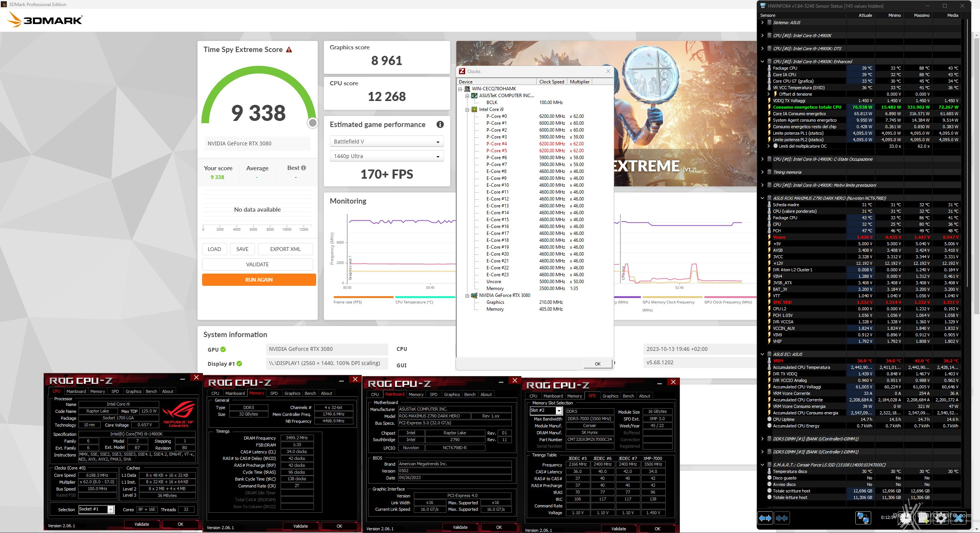Click the CPU Temperature (°C) legend line

tap(425, 297)
